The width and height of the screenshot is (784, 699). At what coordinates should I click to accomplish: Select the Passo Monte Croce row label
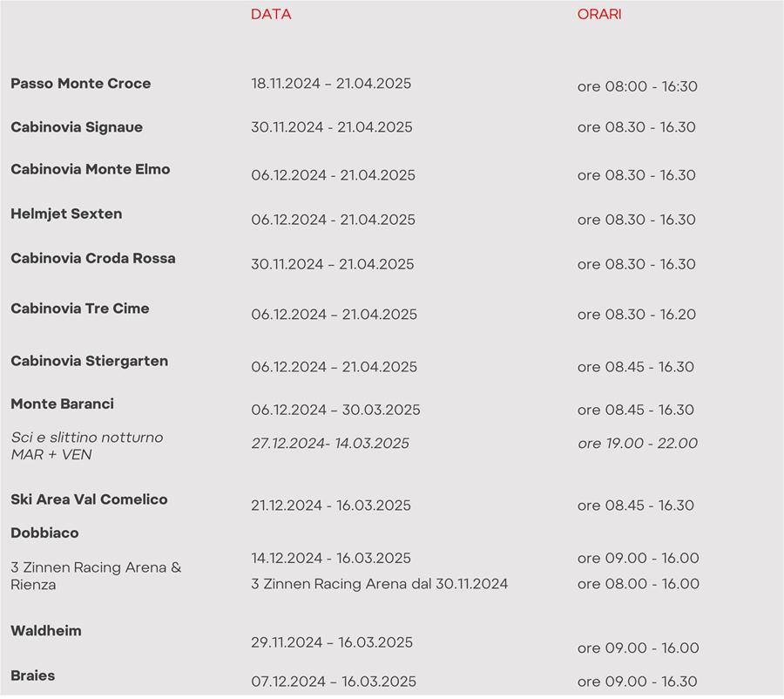tap(80, 83)
